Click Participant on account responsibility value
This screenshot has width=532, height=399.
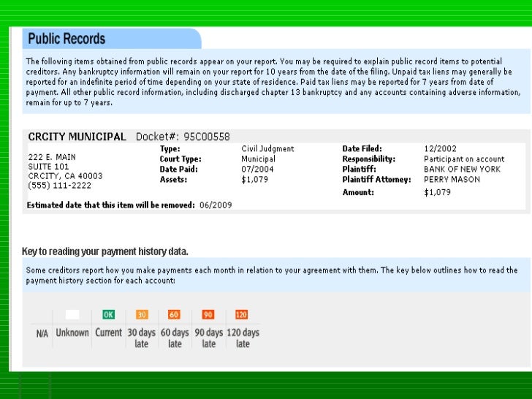point(464,159)
